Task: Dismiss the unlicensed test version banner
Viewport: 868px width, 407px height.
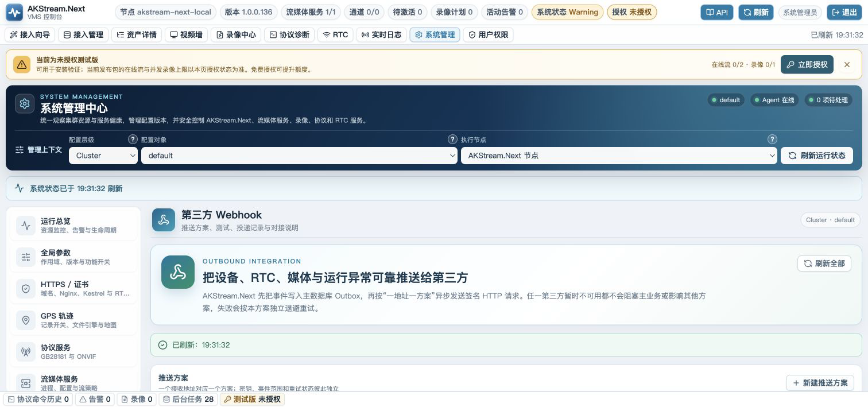Action: coord(847,65)
